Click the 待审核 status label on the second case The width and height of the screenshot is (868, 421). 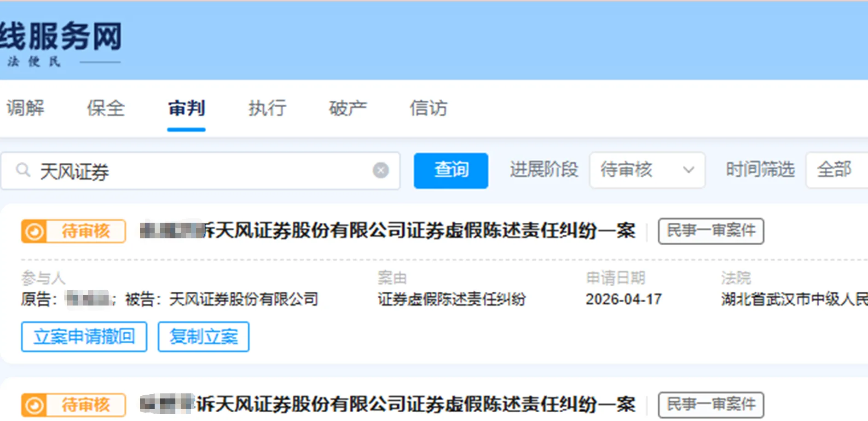(86, 405)
